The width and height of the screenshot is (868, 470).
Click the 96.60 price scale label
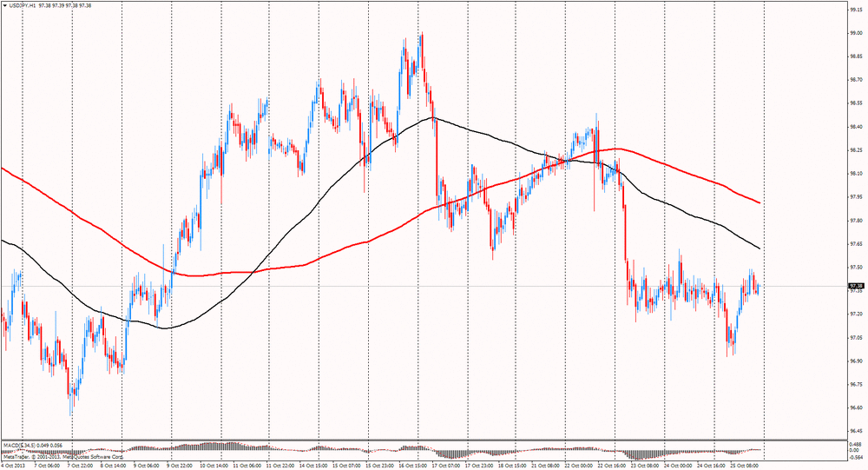(856, 408)
